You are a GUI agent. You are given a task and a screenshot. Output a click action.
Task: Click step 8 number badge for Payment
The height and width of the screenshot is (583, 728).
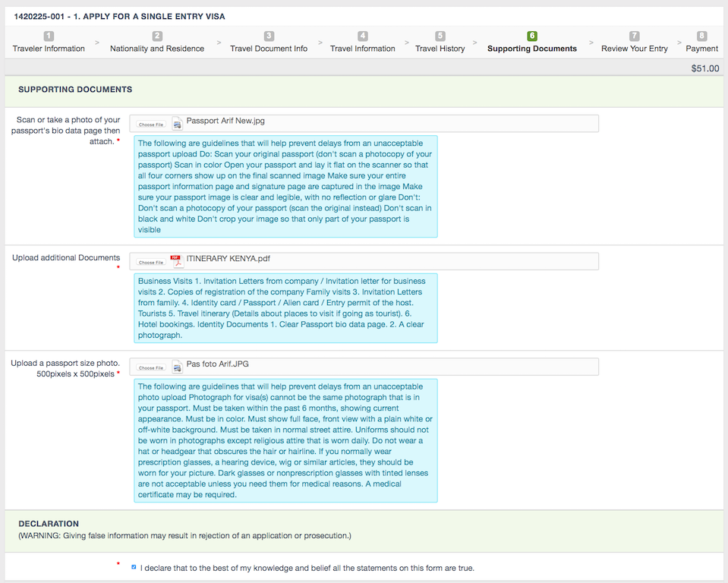pos(701,36)
